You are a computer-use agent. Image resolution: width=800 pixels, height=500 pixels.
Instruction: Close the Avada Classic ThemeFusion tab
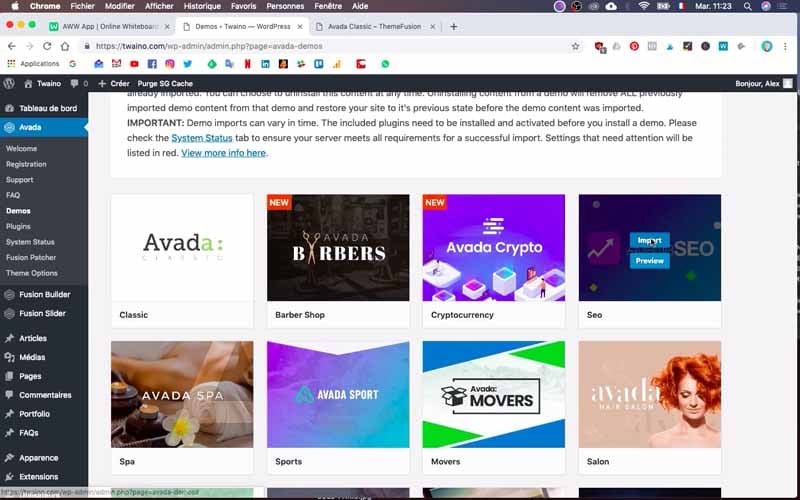[433, 27]
